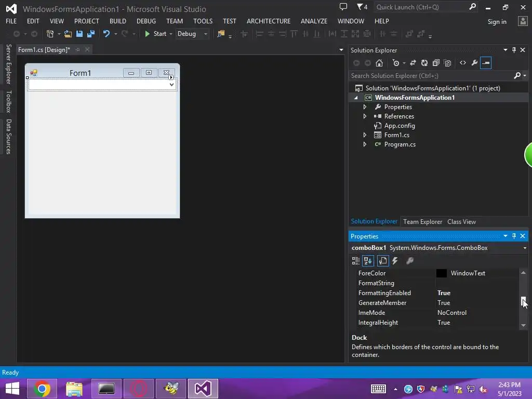This screenshot has width=532, height=399.
Task: Select the App.config file
Action: [400, 126]
